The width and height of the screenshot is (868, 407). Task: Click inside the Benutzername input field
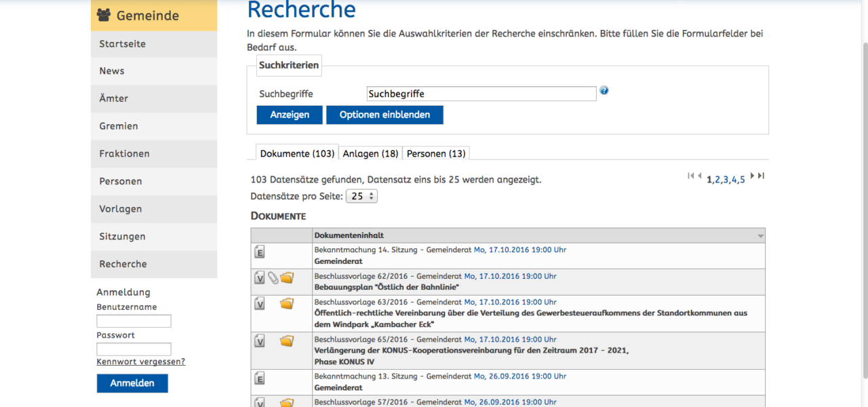(x=134, y=321)
